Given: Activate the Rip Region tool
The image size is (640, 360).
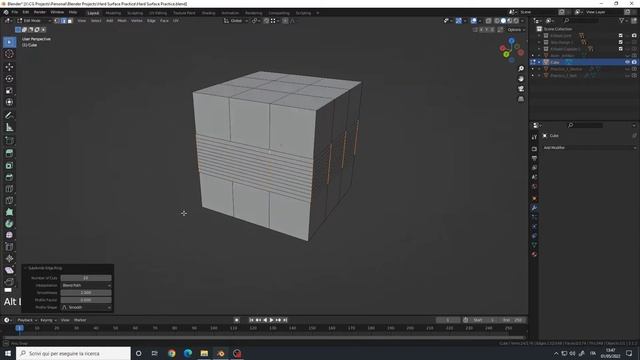Looking at the screenshot, I should pyautogui.click(x=9, y=282).
